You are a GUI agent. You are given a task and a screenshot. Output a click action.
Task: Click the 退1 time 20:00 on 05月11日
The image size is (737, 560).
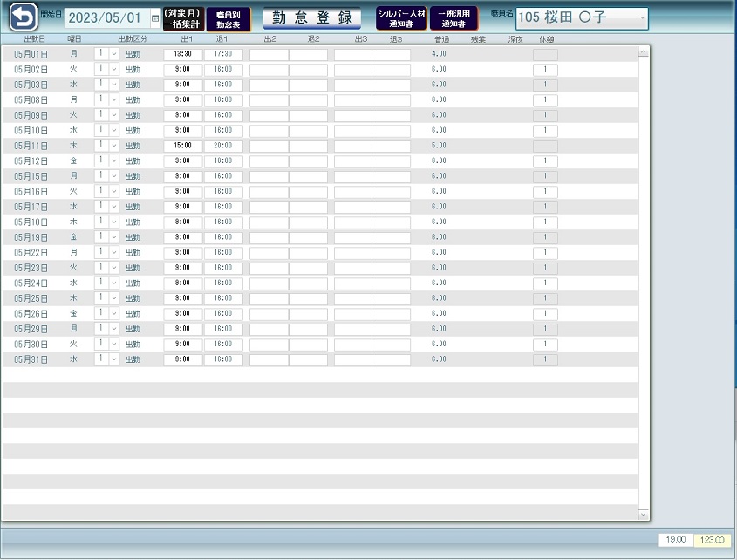coord(223,146)
